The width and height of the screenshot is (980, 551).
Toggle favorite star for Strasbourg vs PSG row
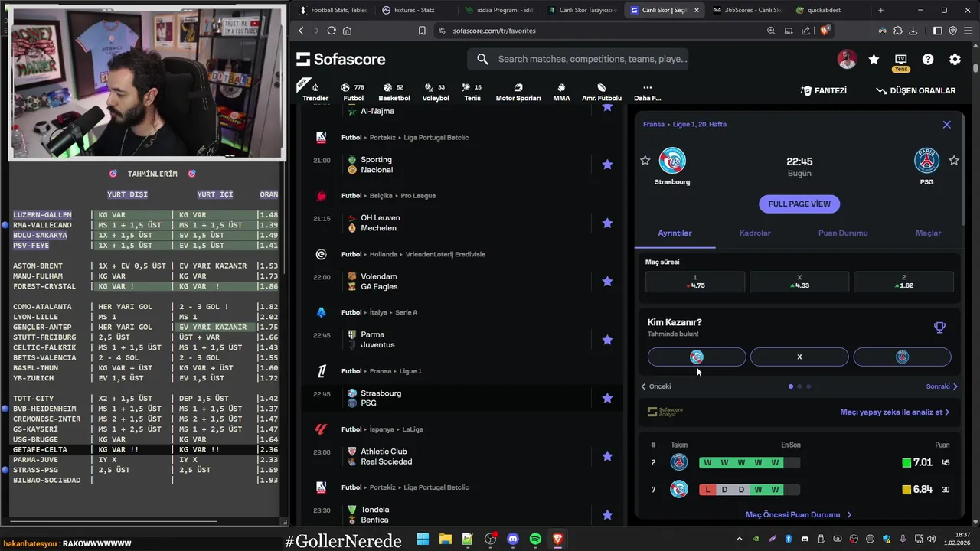607,398
